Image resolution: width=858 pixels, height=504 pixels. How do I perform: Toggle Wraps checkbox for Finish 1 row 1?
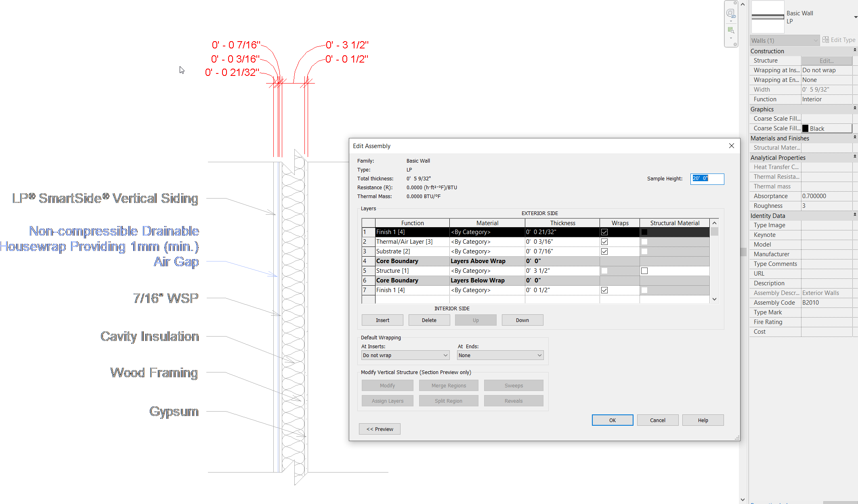tap(604, 232)
